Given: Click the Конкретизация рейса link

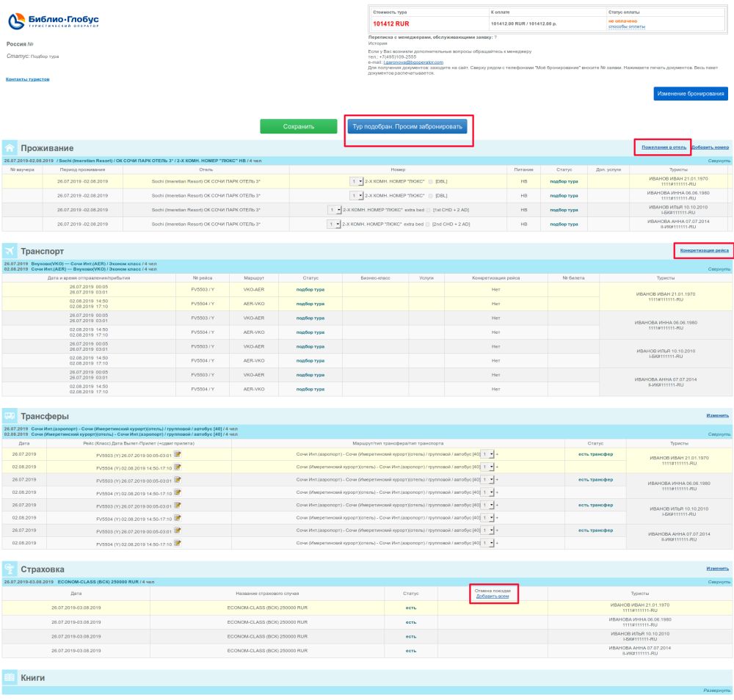Looking at the screenshot, I should tap(704, 251).
